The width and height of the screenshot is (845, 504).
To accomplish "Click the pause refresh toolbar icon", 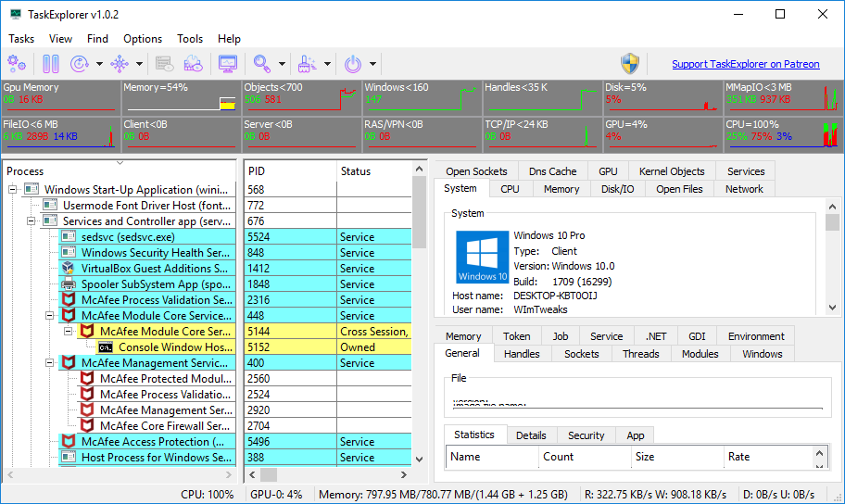I will tap(51, 64).
